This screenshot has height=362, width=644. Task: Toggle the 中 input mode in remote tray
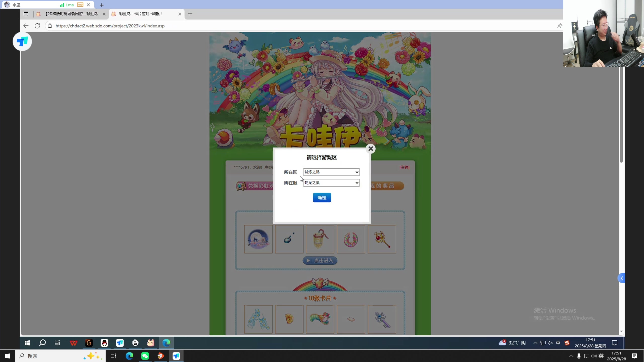pos(558,343)
